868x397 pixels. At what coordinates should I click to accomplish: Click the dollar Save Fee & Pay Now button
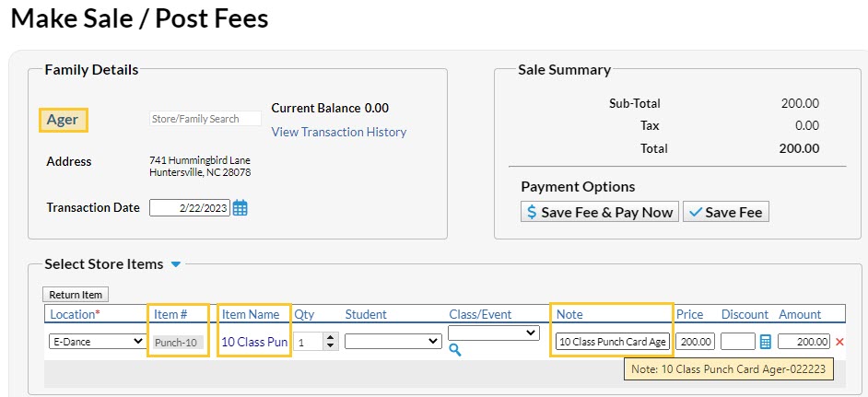[x=600, y=212]
